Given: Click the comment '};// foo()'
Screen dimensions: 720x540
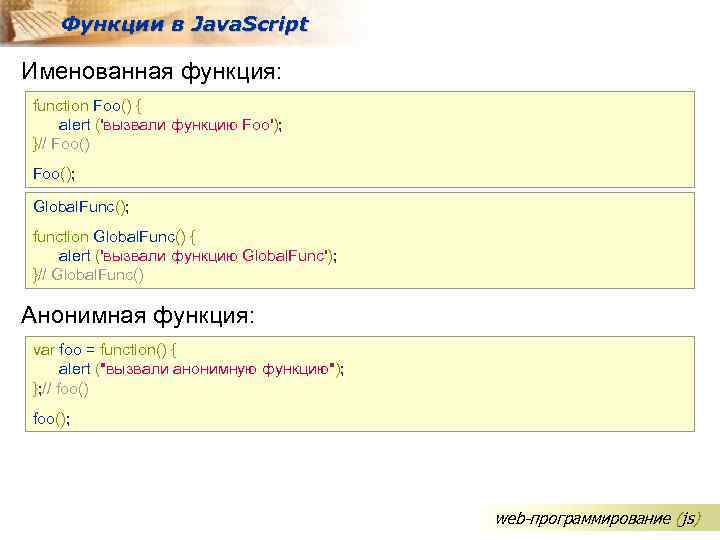Looking at the screenshot, I should coord(61,389).
